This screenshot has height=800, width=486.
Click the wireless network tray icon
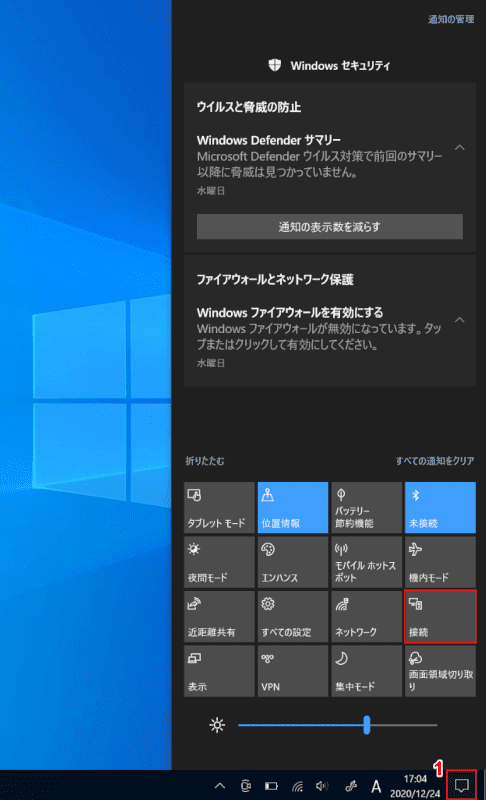[x=297, y=786]
